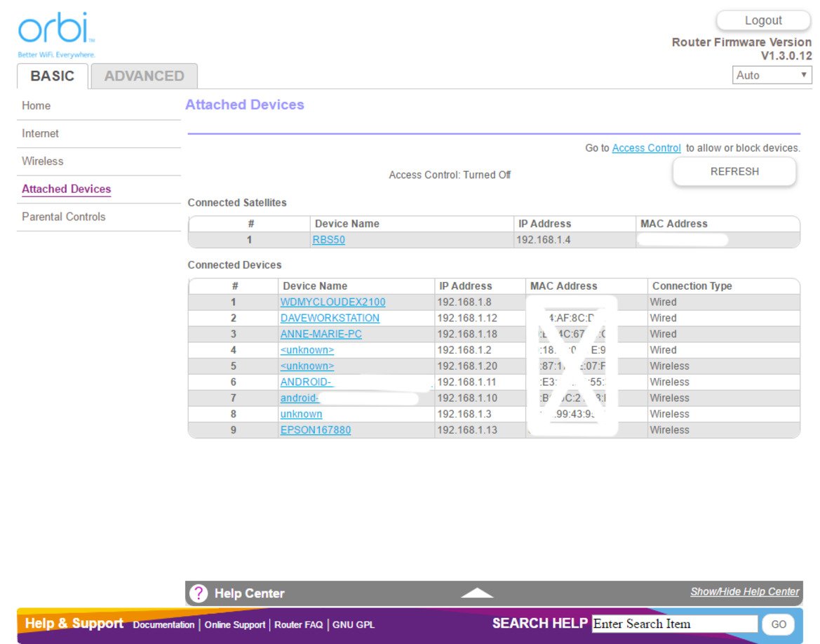Open the unknown device at 192.168.1.3

tap(301, 414)
